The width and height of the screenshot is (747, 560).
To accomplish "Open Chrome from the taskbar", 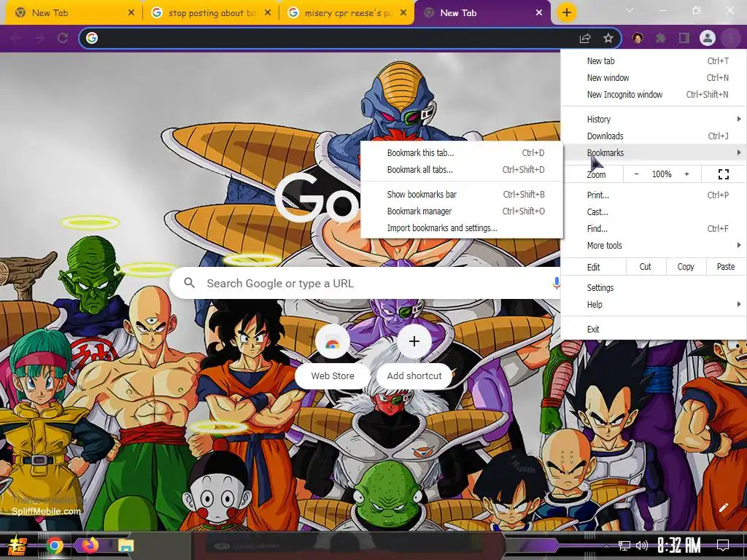I will point(55,545).
